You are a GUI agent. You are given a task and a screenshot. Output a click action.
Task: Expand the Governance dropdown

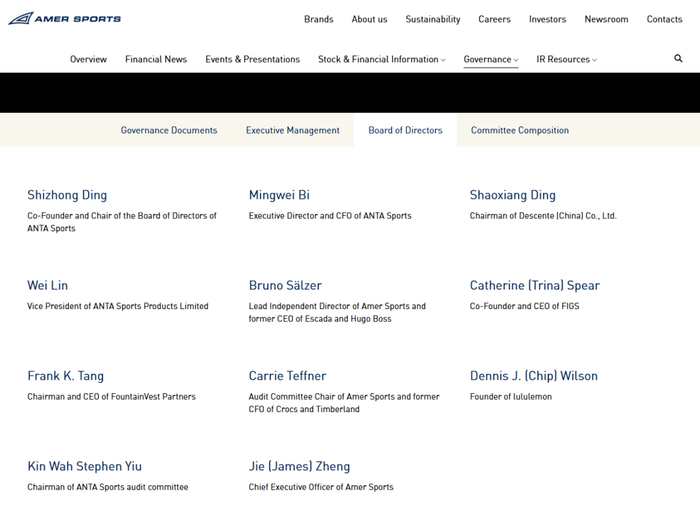[x=491, y=59]
